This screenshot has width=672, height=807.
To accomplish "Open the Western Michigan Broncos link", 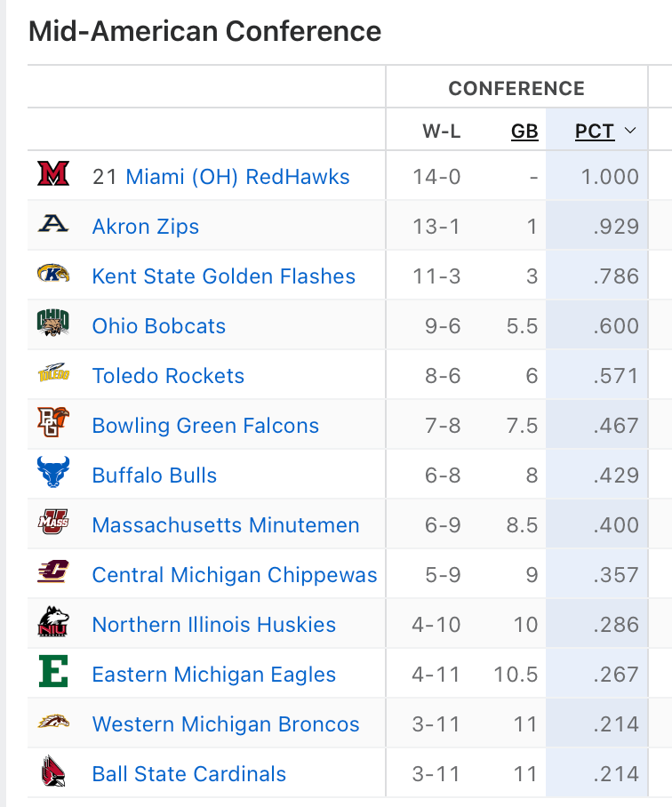I will (226, 724).
